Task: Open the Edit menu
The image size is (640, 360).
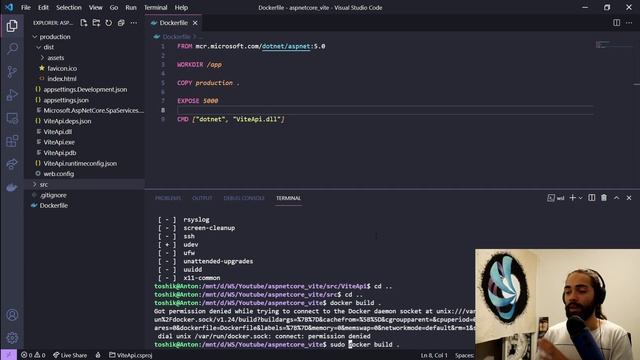Action: pyautogui.click(x=43, y=7)
